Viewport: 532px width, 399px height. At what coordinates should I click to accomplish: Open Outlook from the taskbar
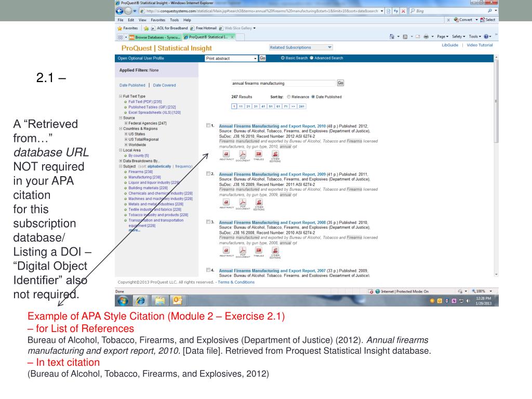(x=178, y=300)
